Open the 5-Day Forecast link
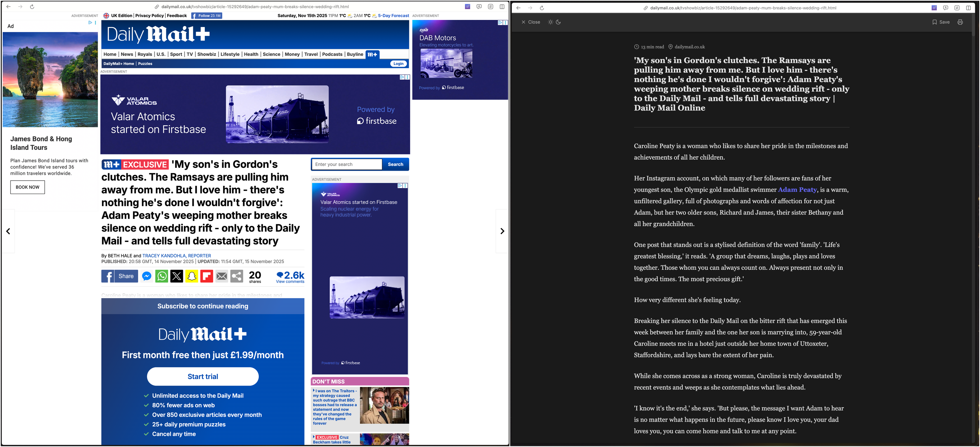Screen dimensions: 980x447 click(x=393, y=16)
